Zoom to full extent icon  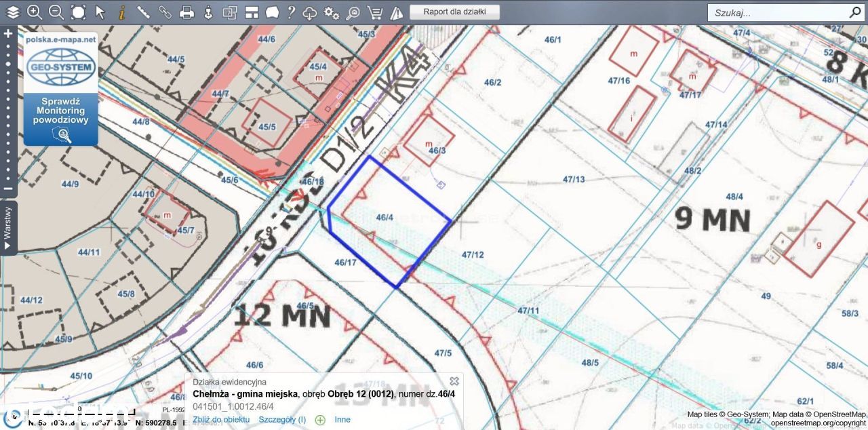[78, 12]
